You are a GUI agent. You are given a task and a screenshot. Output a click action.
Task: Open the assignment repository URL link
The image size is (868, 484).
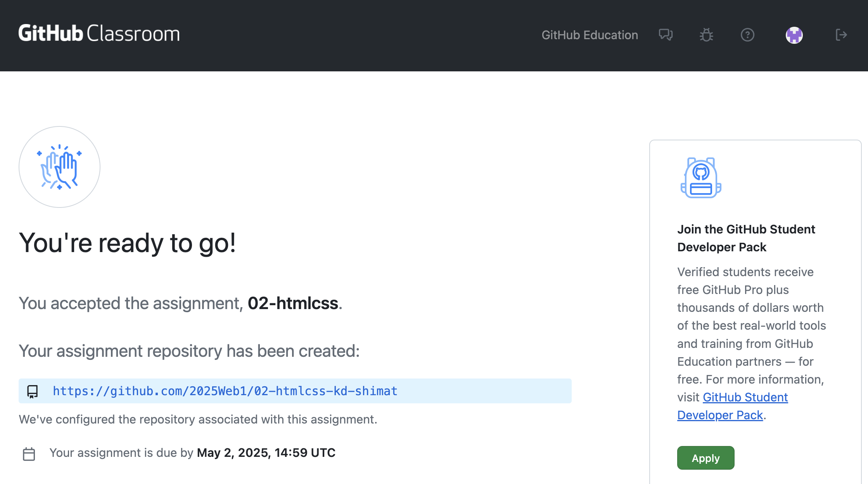pos(225,391)
